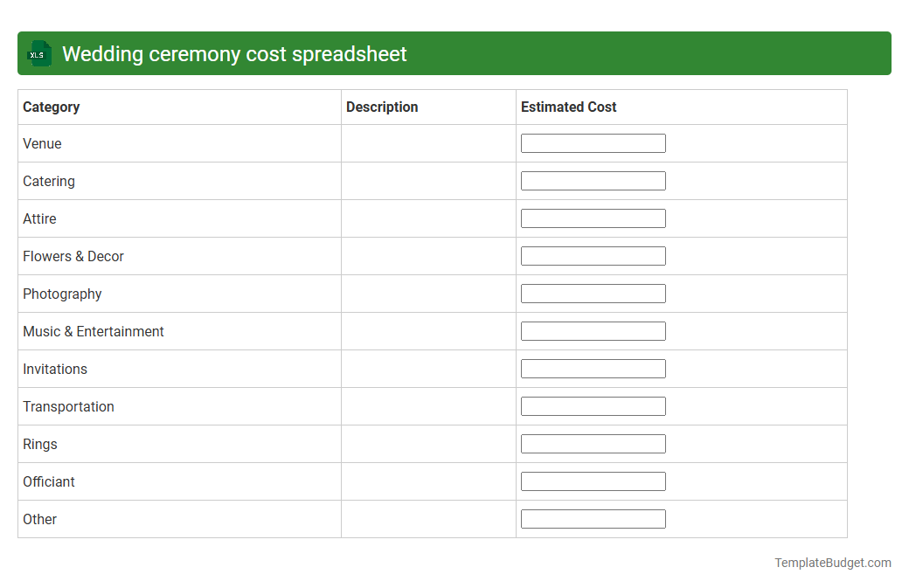Click the Description cell for Rings

pyautogui.click(x=427, y=444)
